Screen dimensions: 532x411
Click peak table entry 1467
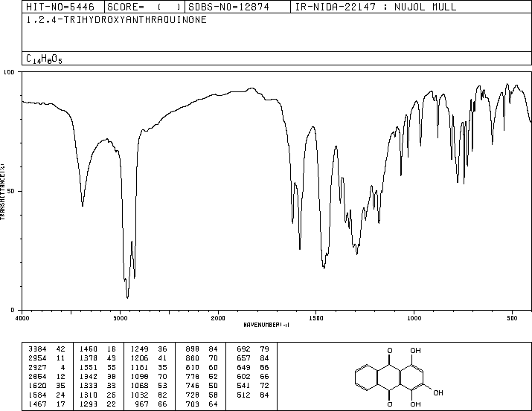[x=37, y=404]
